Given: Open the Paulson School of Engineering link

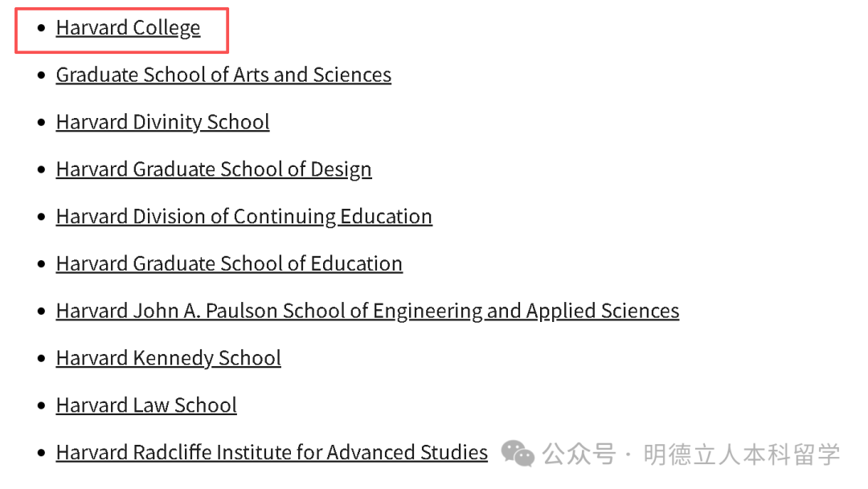Looking at the screenshot, I should (x=367, y=312).
